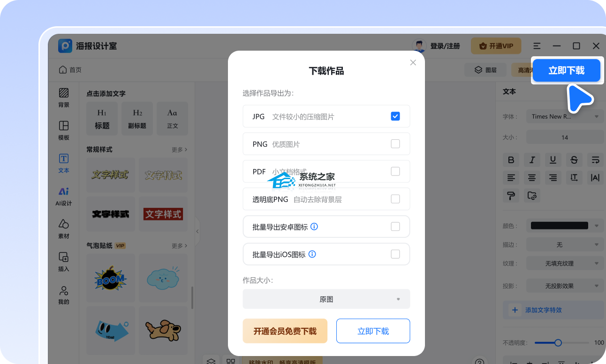Open the 纹理 texture dropdown
The image size is (606, 364).
point(565,264)
